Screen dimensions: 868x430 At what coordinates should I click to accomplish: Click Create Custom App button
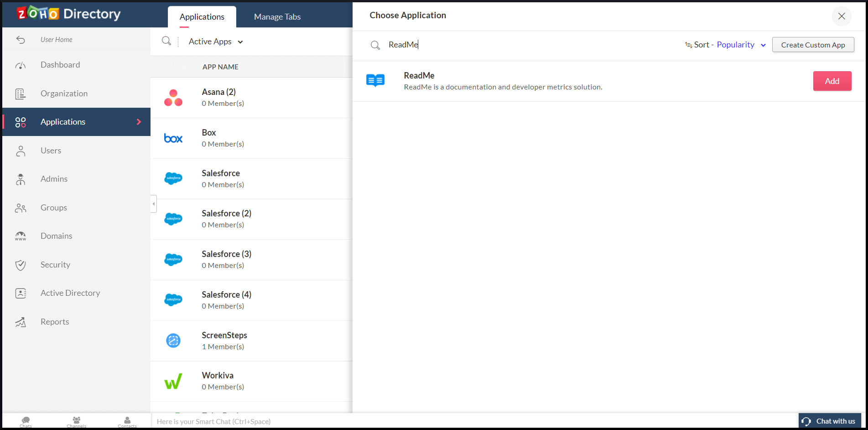click(813, 45)
